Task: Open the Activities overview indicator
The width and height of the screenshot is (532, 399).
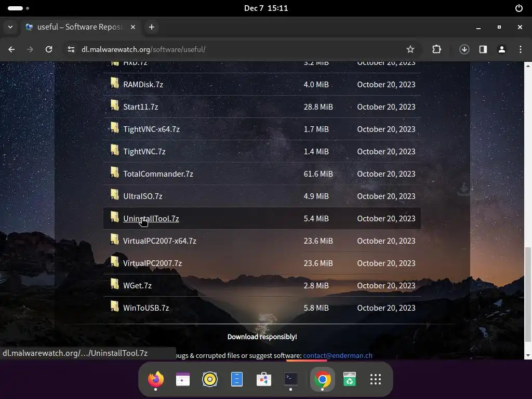Action: tap(18, 8)
